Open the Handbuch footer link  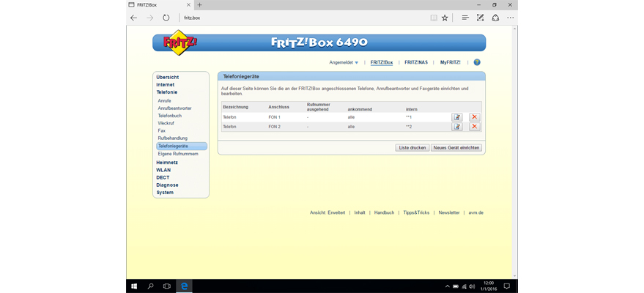(384, 212)
